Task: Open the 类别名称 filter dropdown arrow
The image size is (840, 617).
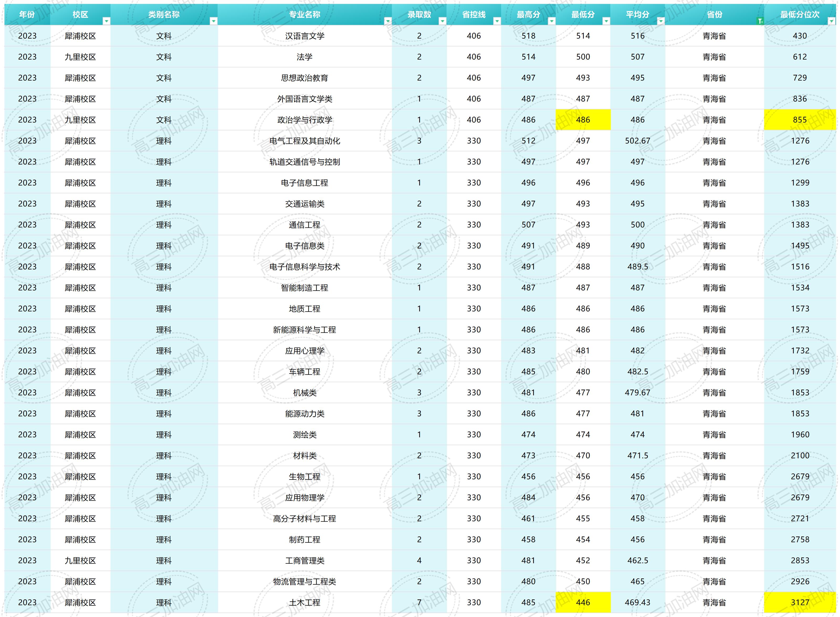Action: (x=214, y=21)
